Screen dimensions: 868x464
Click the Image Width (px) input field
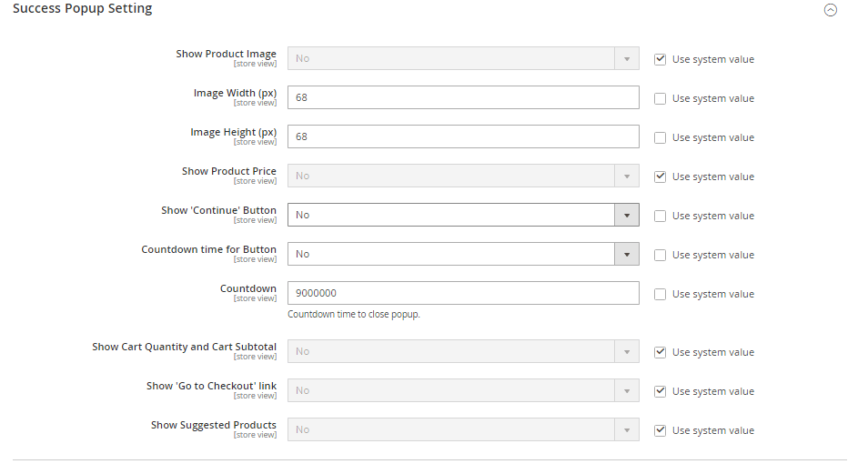tap(463, 97)
